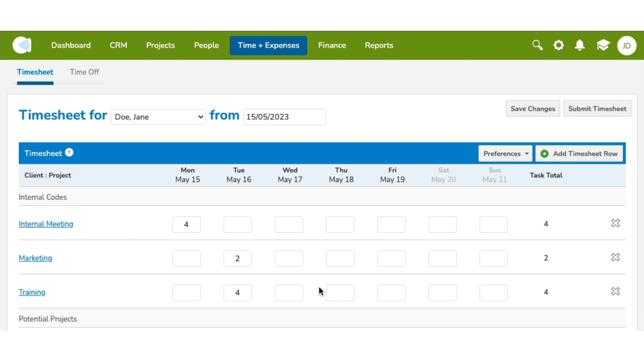644x362 pixels.
Task: Open the Reports menu item
Action: (379, 45)
